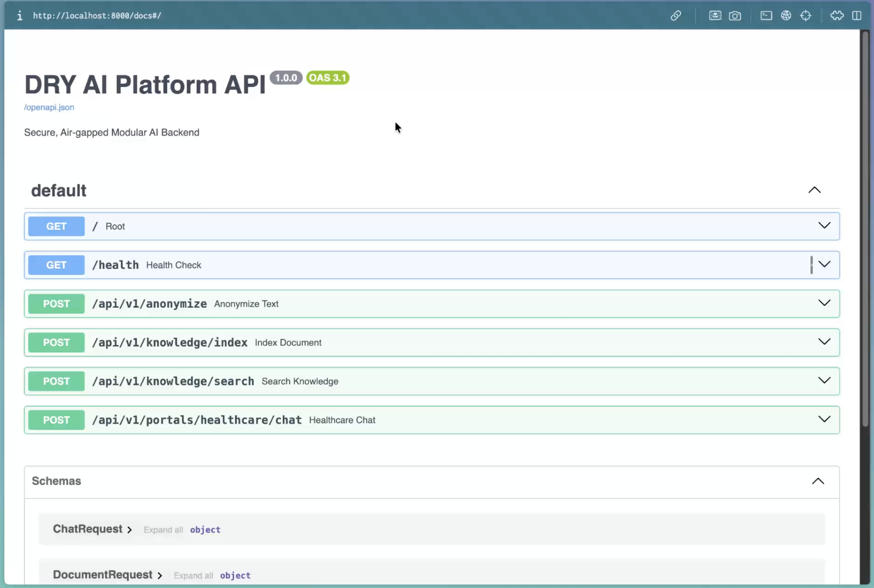Click the camera screenshot icon

(x=735, y=16)
